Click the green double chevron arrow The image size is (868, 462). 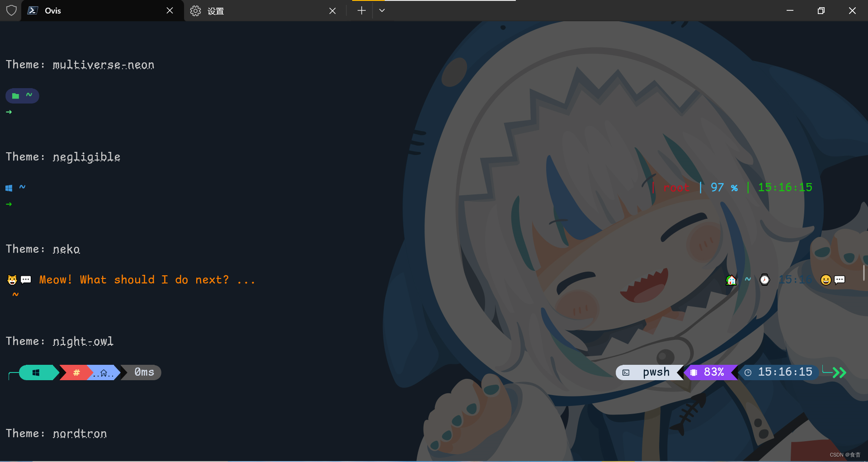tap(839, 372)
